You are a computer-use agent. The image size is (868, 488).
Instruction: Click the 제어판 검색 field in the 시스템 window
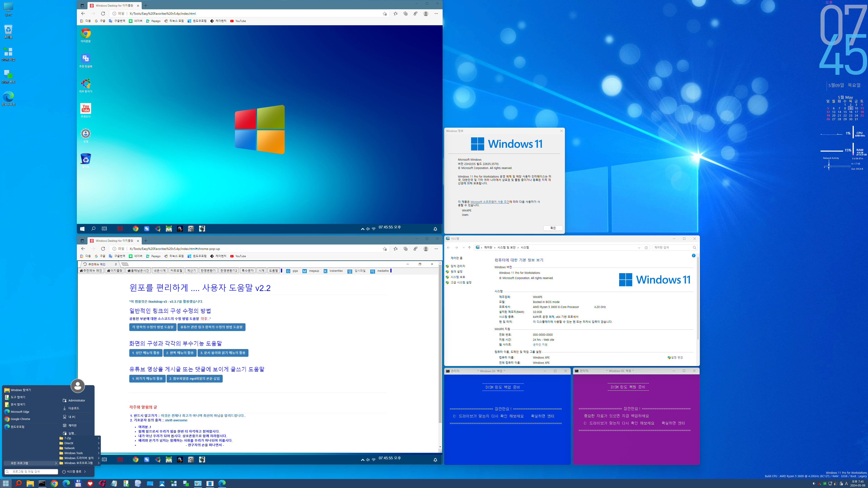[x=675, y=248]
